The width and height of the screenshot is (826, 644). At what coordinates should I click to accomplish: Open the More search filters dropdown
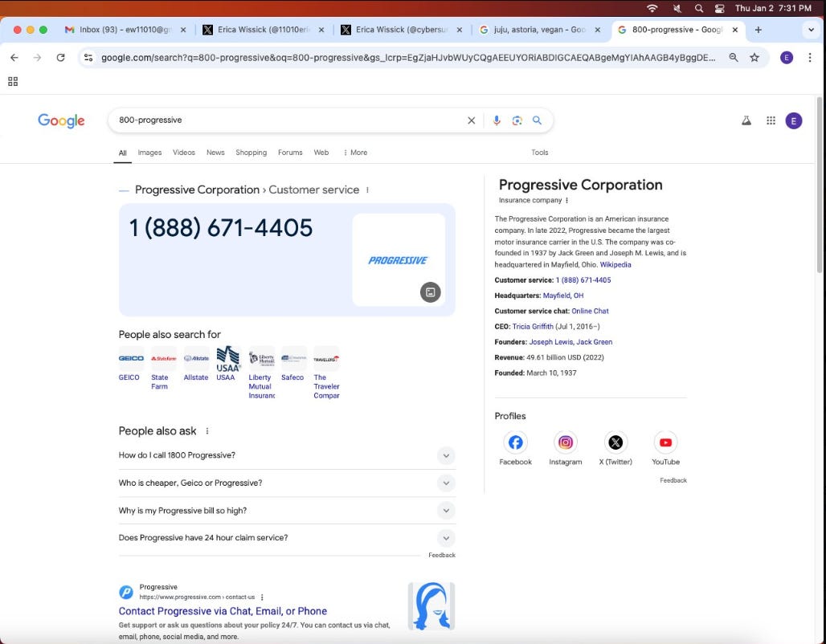click(x=356, y=153)
